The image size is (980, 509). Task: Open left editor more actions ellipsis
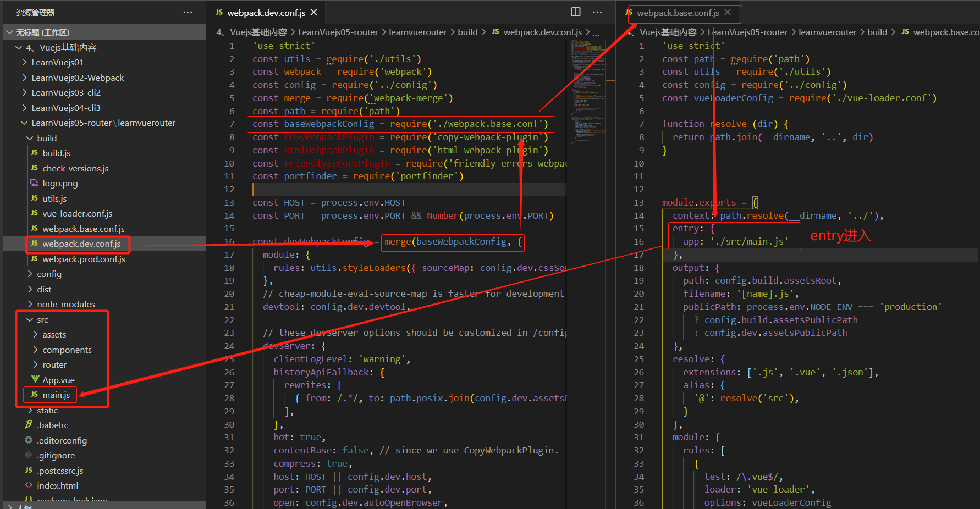pos(597,12)
